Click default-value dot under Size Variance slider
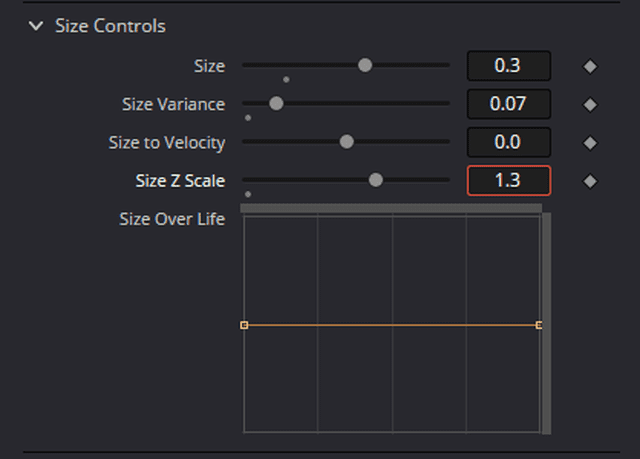The height and width of the screenshot is (459, 640). tap(248, 118)
